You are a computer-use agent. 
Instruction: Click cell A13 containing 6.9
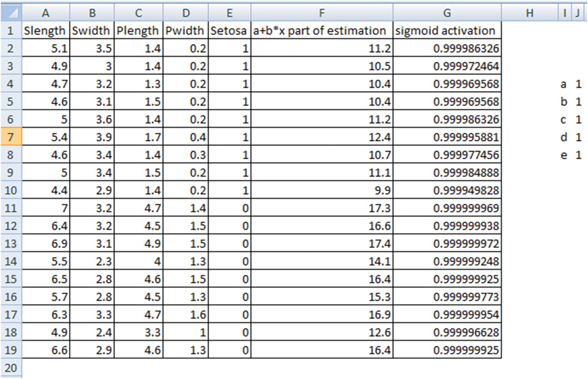point(46,243)
